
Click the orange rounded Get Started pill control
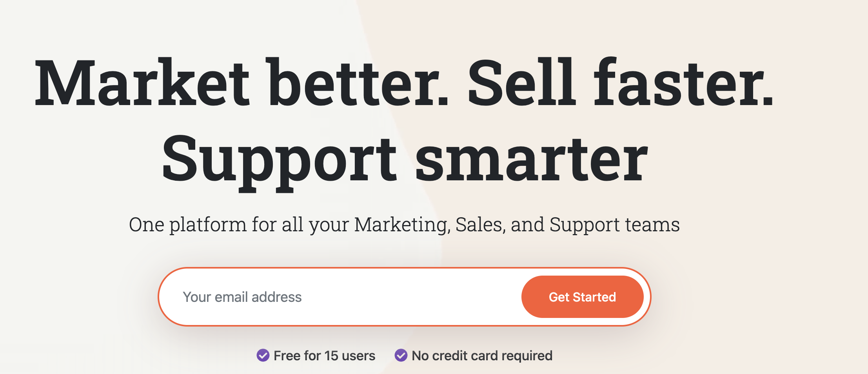(x=582, y=297)
